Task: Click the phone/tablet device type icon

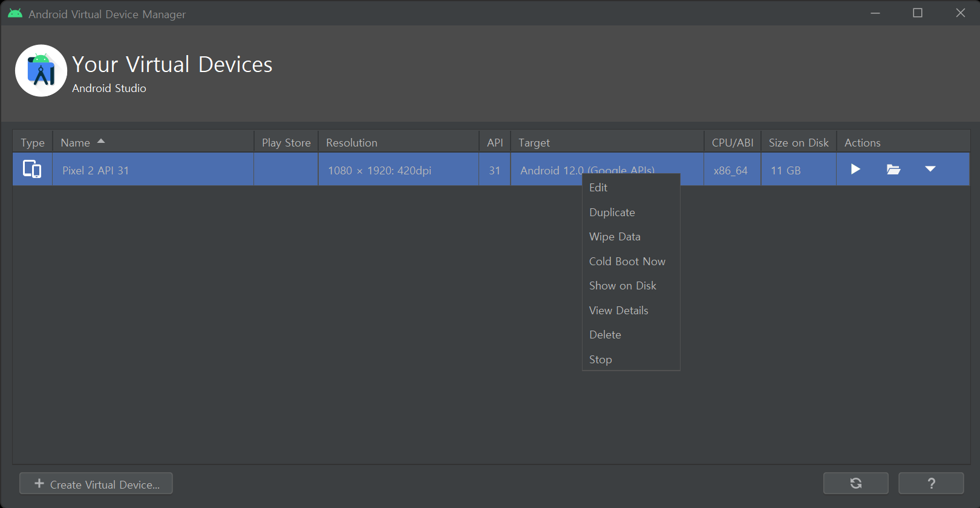Action: (32, 169)
